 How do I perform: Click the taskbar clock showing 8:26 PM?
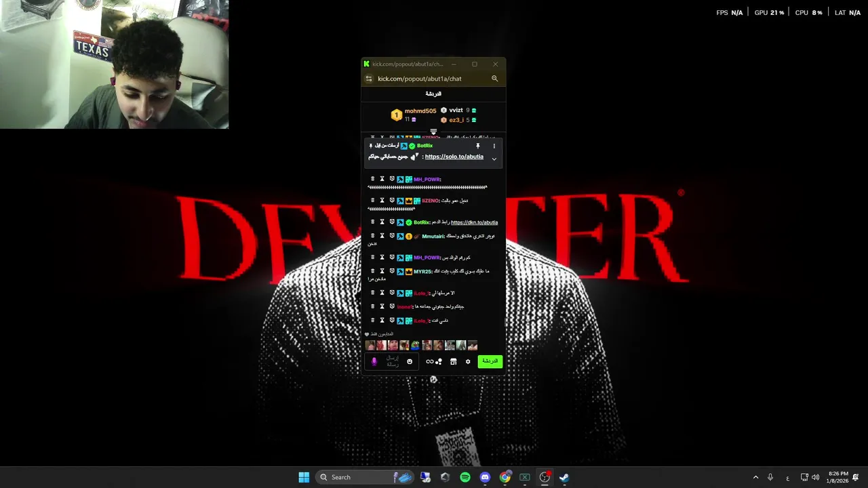(838, 477)
